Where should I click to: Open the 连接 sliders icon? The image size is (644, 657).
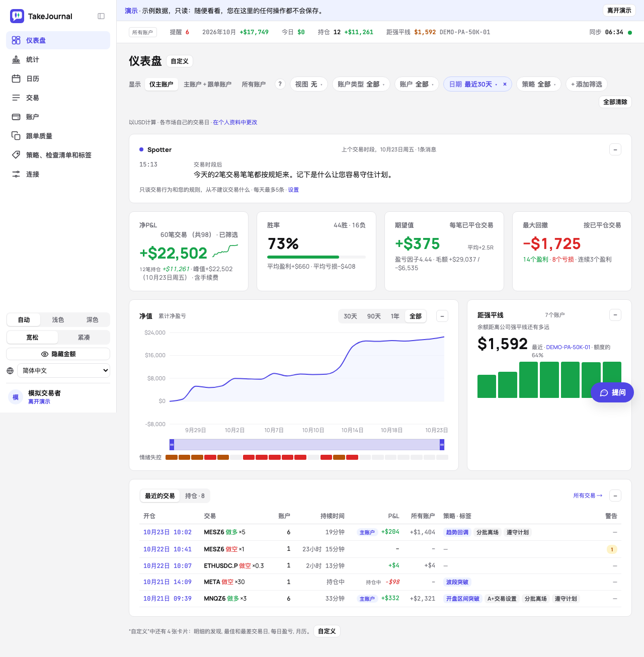tap(16, 174)
